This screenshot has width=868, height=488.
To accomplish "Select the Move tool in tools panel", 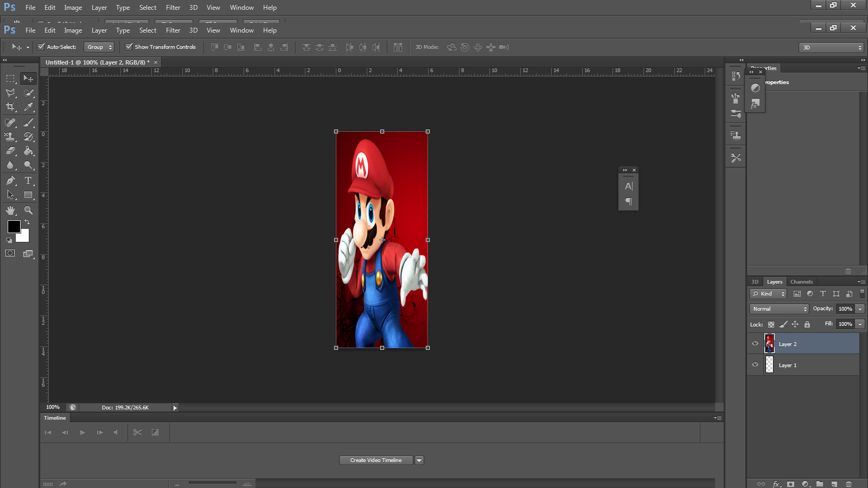I will click(28, 79).
